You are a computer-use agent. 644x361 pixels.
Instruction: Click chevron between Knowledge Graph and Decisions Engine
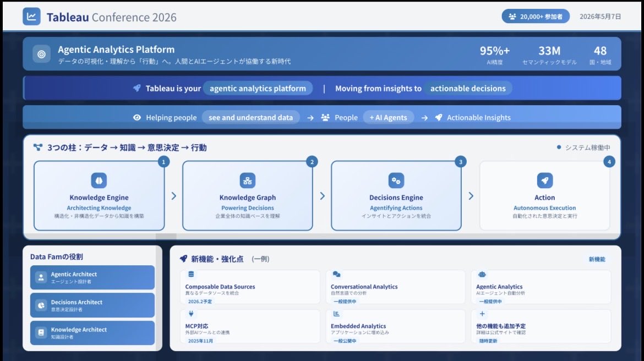click(x=323, y=196)
